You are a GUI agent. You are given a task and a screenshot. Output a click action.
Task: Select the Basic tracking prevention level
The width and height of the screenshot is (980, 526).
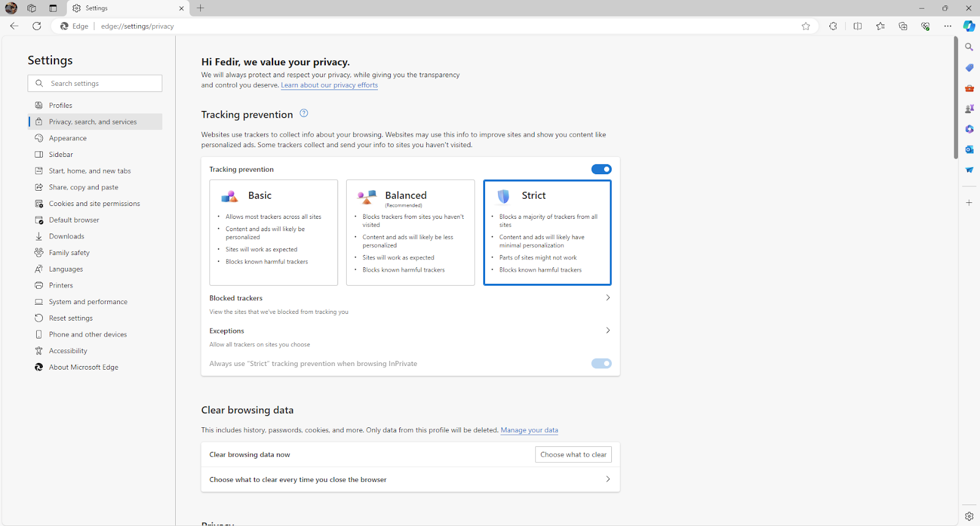[x=274, y=232]
